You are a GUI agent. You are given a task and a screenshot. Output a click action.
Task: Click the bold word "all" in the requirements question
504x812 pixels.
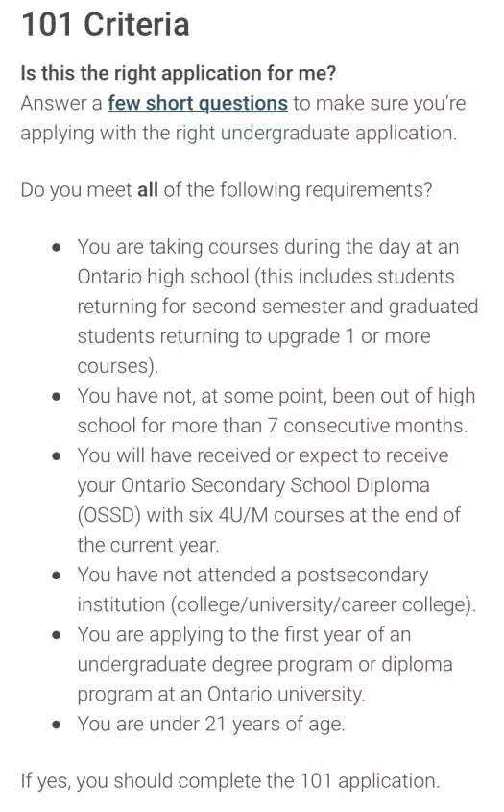click(148, 189)
